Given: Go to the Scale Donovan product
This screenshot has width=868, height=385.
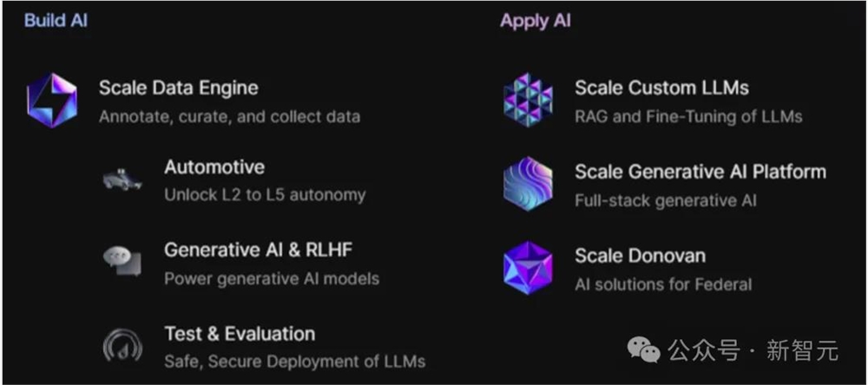Looking at the screenshot, I should 640,256.
